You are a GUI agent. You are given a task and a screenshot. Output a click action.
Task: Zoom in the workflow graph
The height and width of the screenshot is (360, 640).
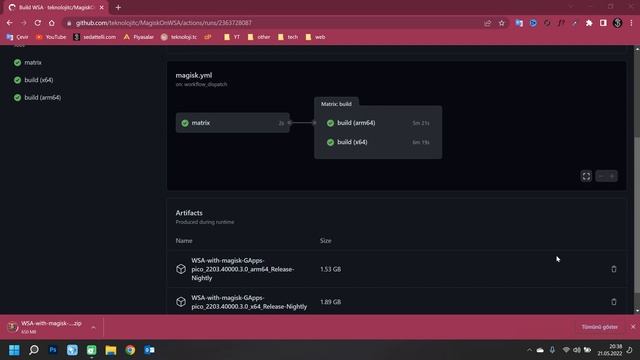[612, 176]
